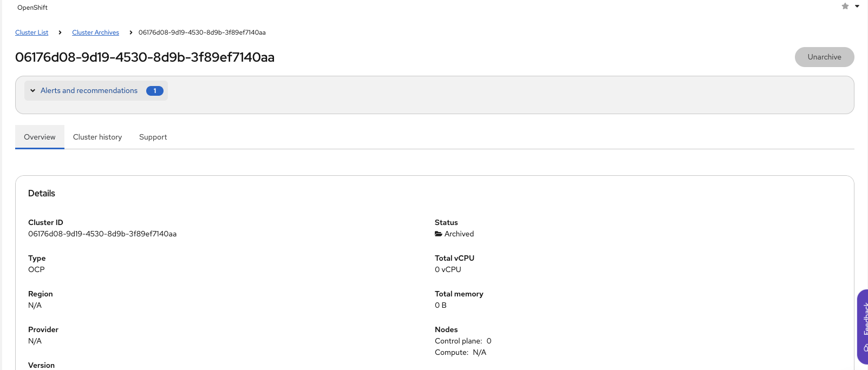Open the Support tab

(x=153, y=137)
